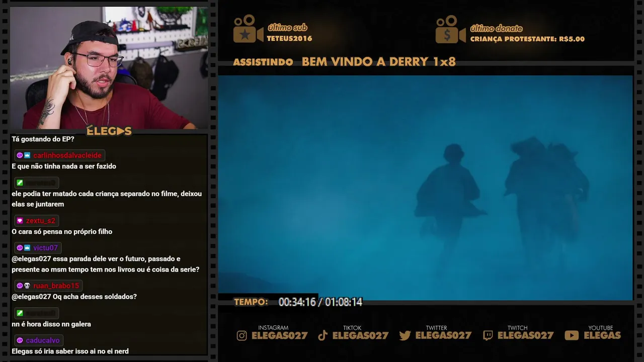Image resolution: width=644 pixels, height=362 pixels.
Task: Click the ELEGAS027 TikTok handle
Action: click(360, 335)
